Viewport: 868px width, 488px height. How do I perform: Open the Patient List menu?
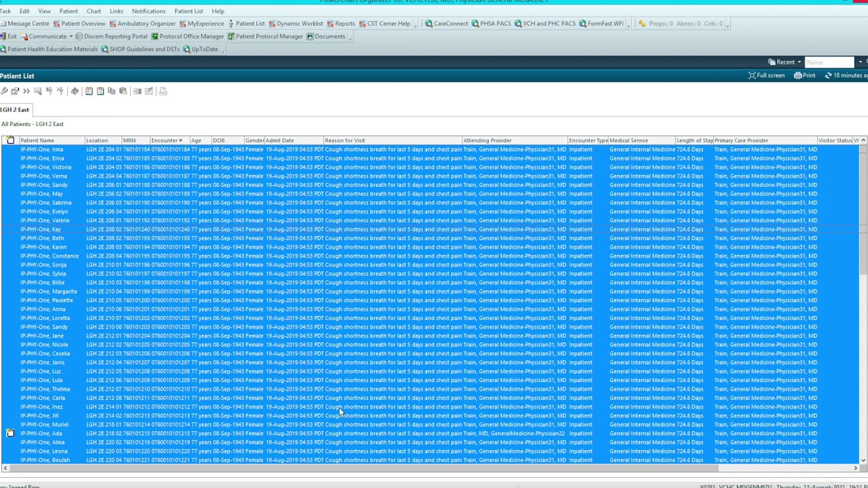pyautogui.click(x=189, y=12)
